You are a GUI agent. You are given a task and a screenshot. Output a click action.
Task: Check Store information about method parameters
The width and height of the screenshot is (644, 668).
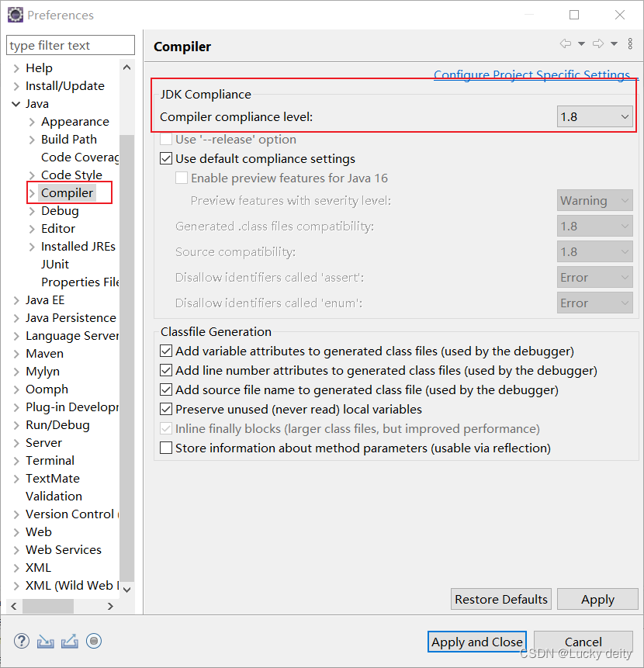click(165, 448)
